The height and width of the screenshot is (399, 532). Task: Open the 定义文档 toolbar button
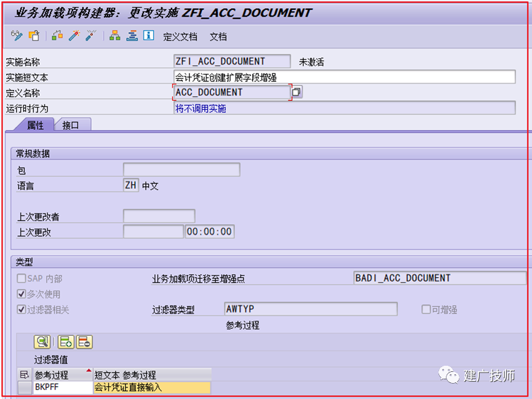[x=180, y=36]
